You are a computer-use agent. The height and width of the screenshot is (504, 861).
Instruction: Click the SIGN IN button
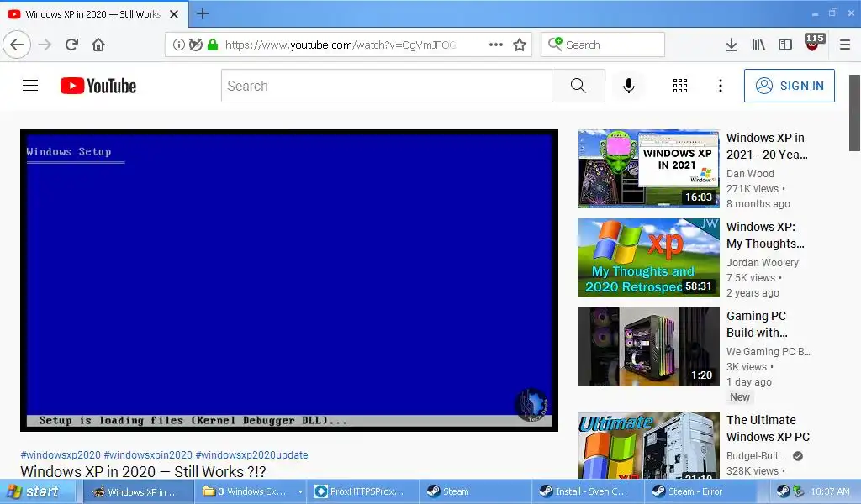[x=789, y=86]
